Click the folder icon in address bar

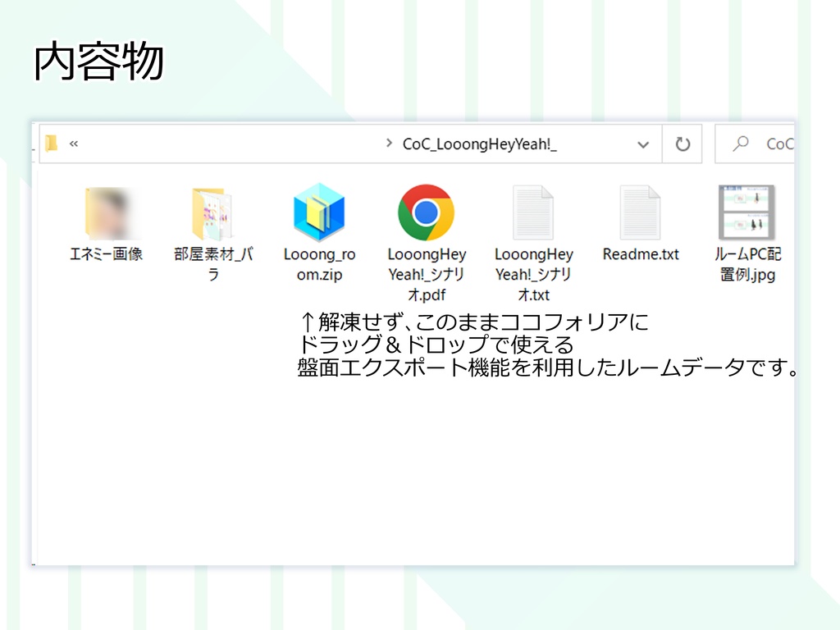52,144
